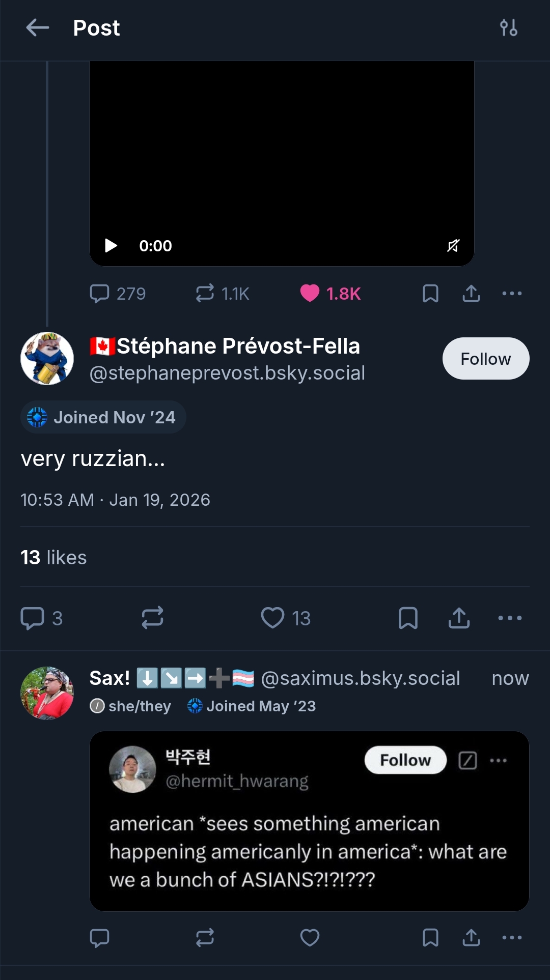Like the "very ruzzian..." post
550x980 pixels.
pyautogui.click(x=273, y=618)
